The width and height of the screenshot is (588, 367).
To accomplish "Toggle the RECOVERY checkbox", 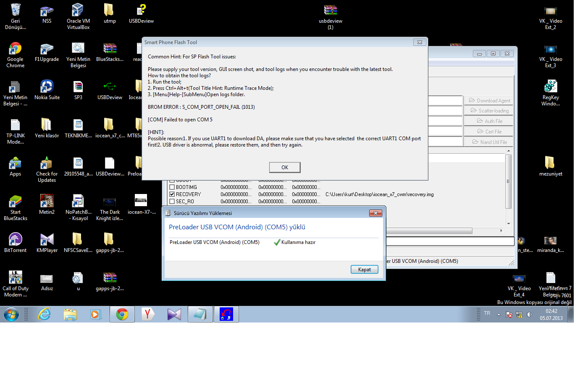I will click(x=172, y=194).
